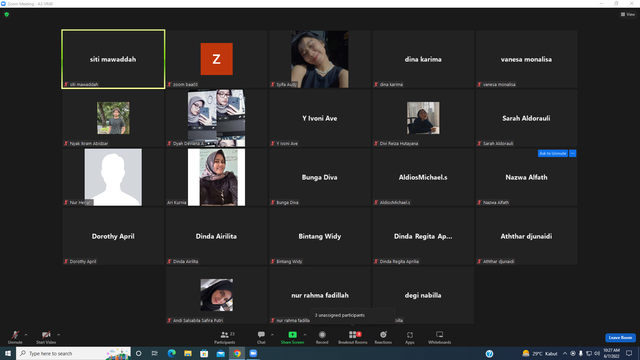Select the Dorothy April tile
This screenshot has height=360, width=640.
tap(113, 236)
